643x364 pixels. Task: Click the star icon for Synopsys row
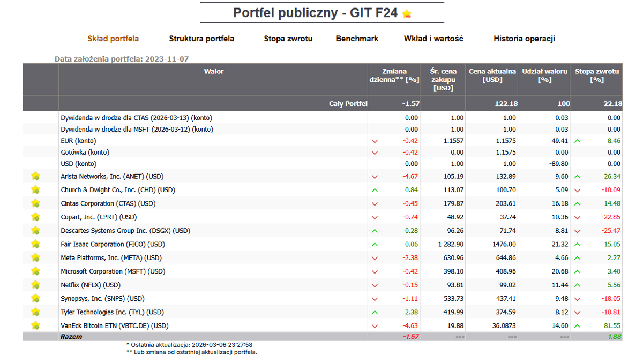pos(35,298)
